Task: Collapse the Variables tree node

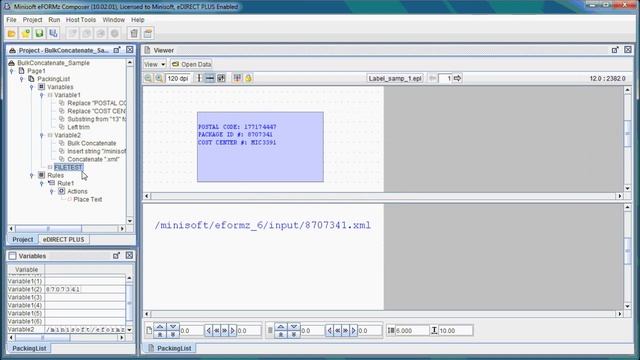Action: click(31, 87)
